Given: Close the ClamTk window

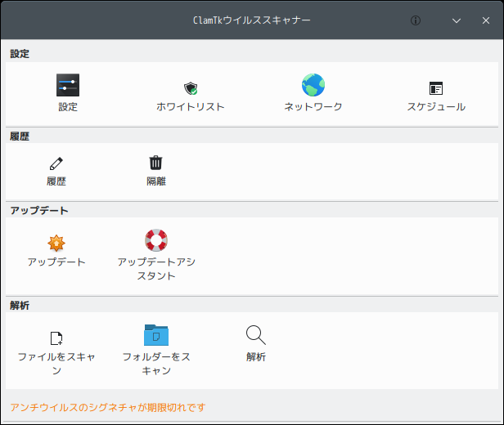Looking at the screenshot, I should tap(486, 20).
